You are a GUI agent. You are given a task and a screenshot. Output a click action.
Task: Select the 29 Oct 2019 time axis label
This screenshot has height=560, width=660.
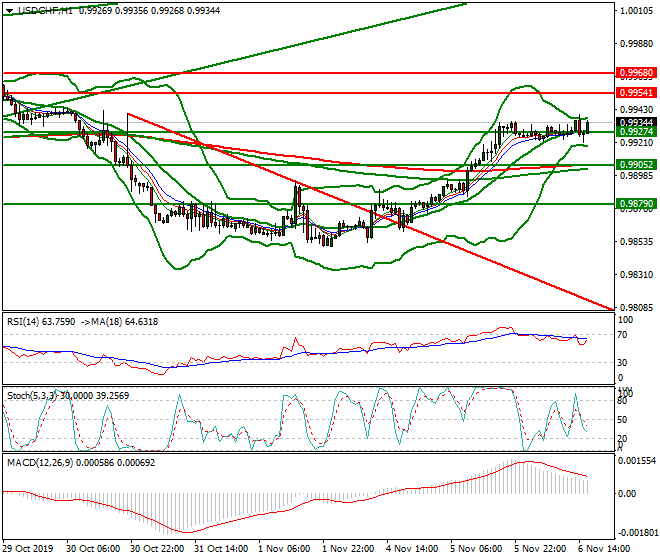[x=28, y=549]
